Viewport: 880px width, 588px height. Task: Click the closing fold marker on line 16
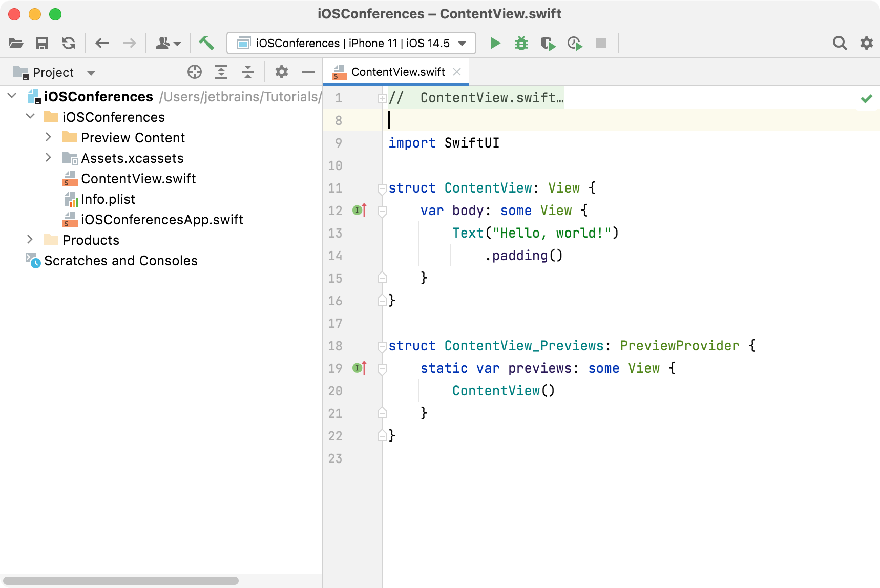382,300
